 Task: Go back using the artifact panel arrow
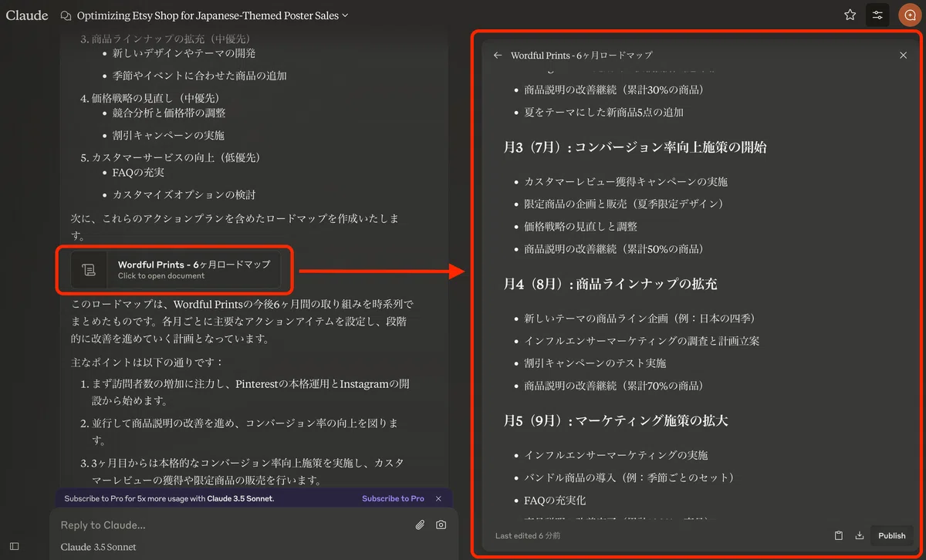[498, 56]
